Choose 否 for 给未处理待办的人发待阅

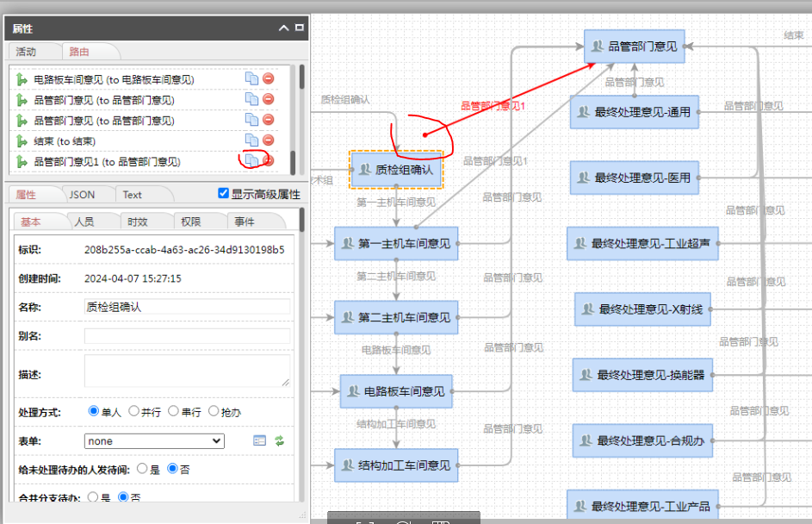coord(172,469)
